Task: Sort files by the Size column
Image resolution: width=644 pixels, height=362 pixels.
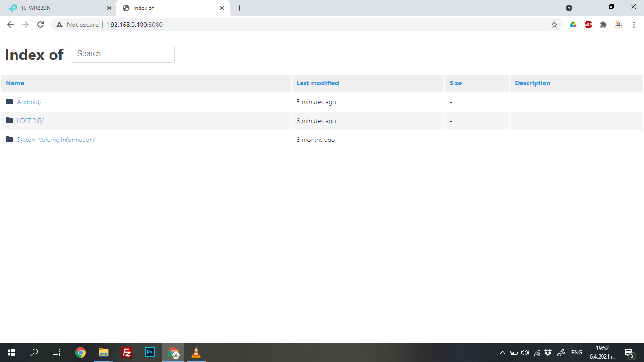Action: pyautogui.click(x=455, y=83)
